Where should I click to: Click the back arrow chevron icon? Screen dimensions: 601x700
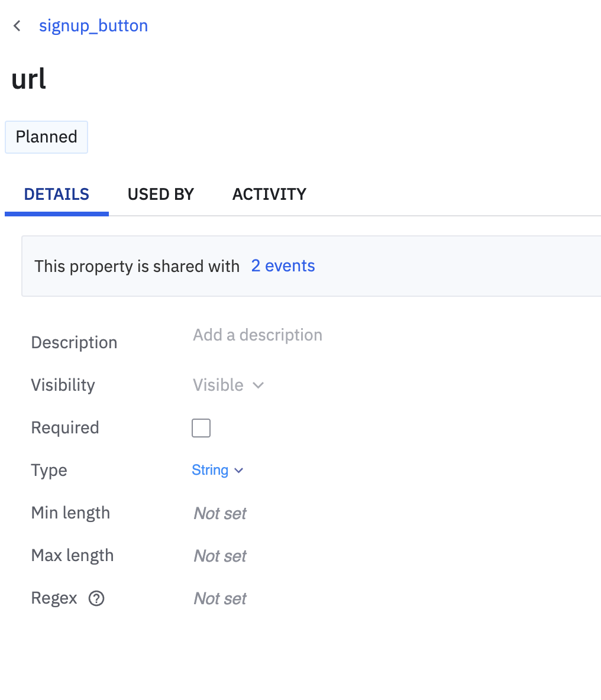click(x=17, y=26)
